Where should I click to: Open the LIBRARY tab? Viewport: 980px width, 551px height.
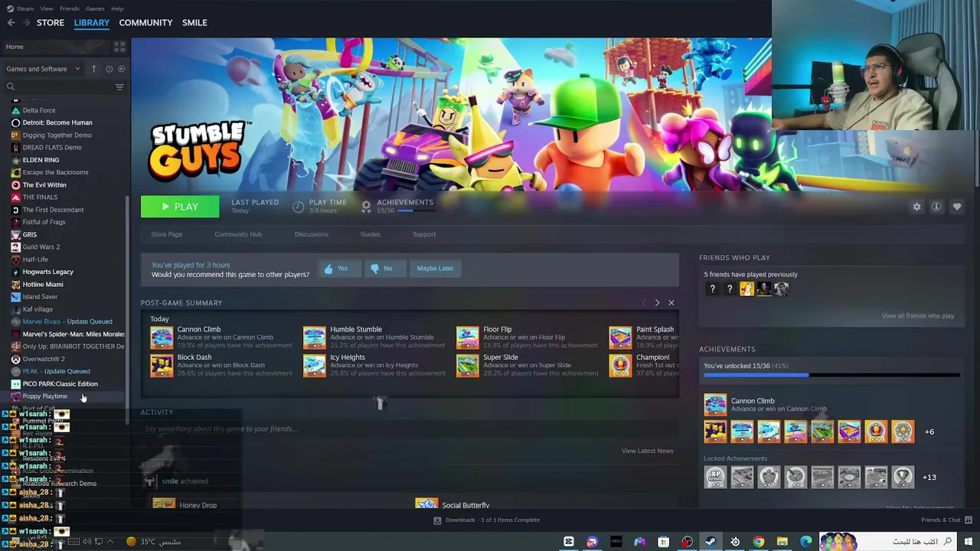pyautogui.click(x=92, y=23)
